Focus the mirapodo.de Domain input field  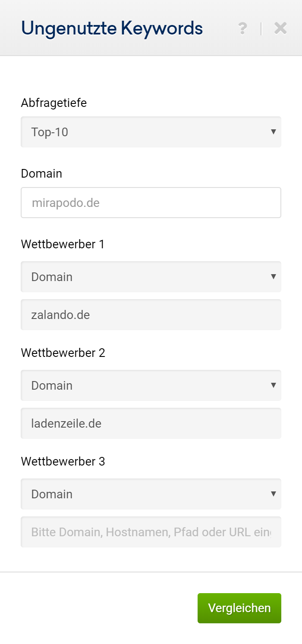151,203
